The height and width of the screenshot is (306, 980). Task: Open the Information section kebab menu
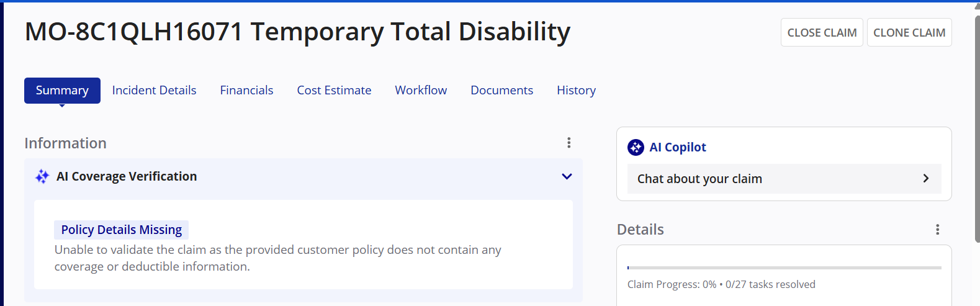[569, 143]
